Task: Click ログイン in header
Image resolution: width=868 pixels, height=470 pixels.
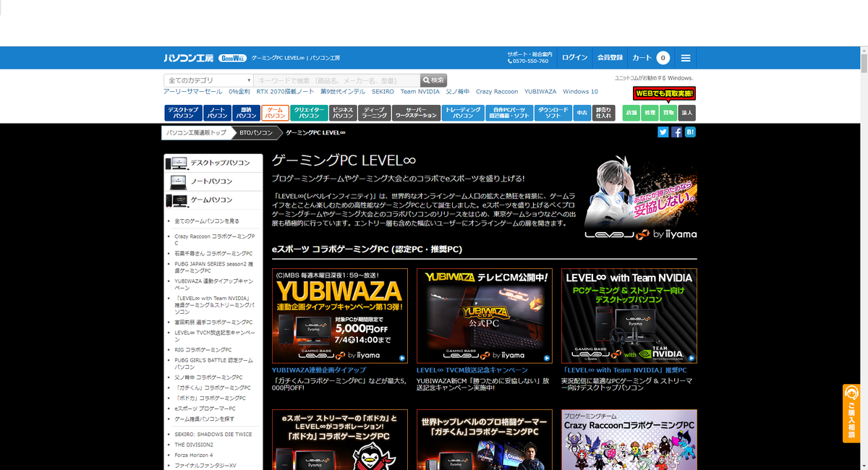Action: (x=575, y=58)
